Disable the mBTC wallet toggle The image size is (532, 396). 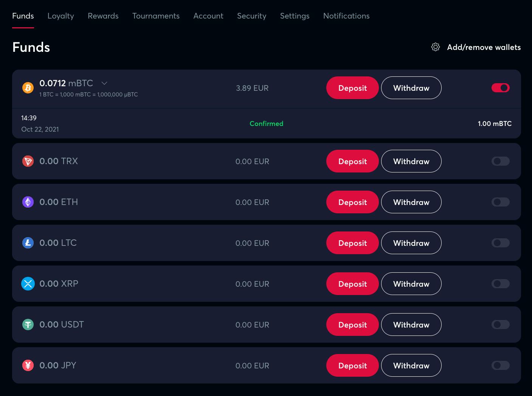500,88
